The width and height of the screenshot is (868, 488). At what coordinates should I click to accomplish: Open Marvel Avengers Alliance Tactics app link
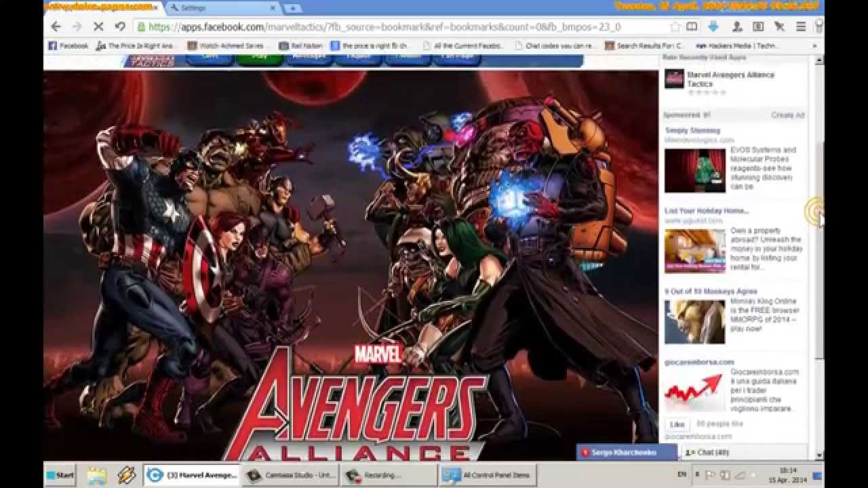point(730,79)
